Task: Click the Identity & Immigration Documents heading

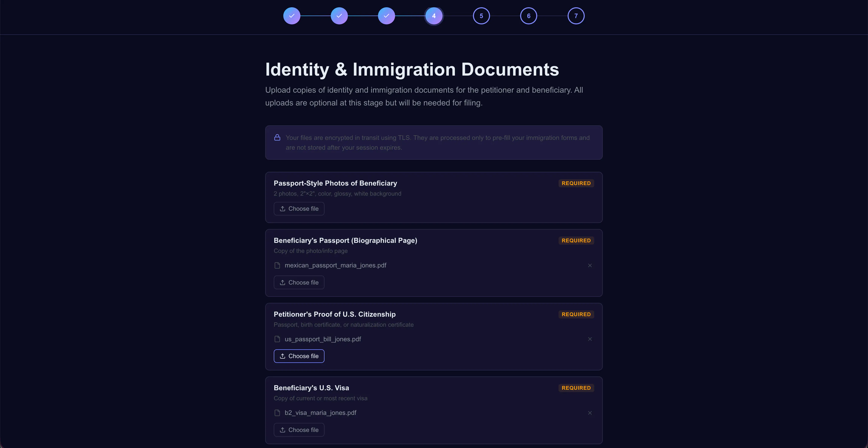Action: [x=412, y=69]
